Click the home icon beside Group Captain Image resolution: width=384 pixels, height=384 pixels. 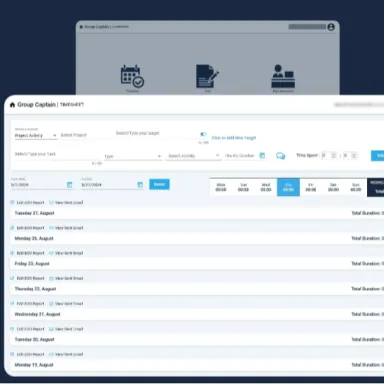(12, 105)
